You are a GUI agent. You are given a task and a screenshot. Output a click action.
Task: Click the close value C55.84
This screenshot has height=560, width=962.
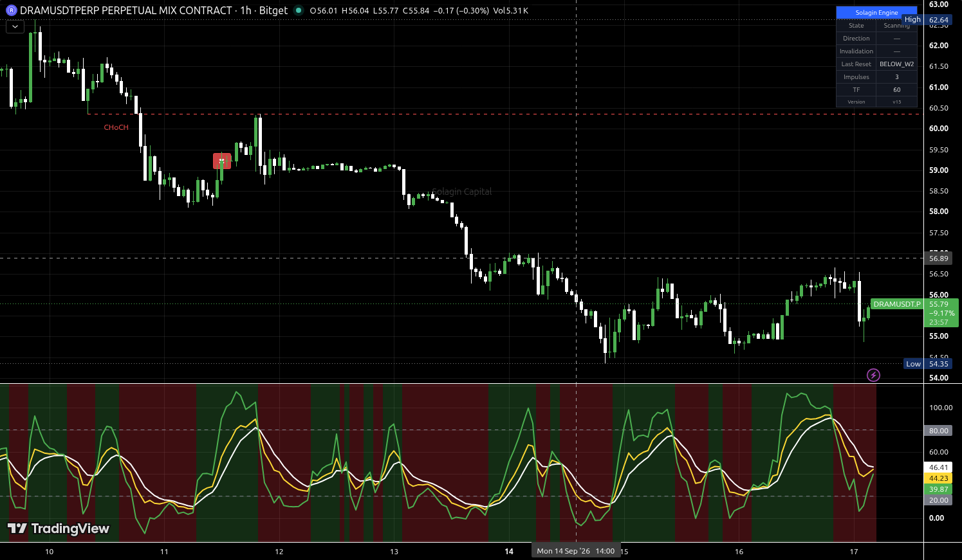[x=416, y=11]
